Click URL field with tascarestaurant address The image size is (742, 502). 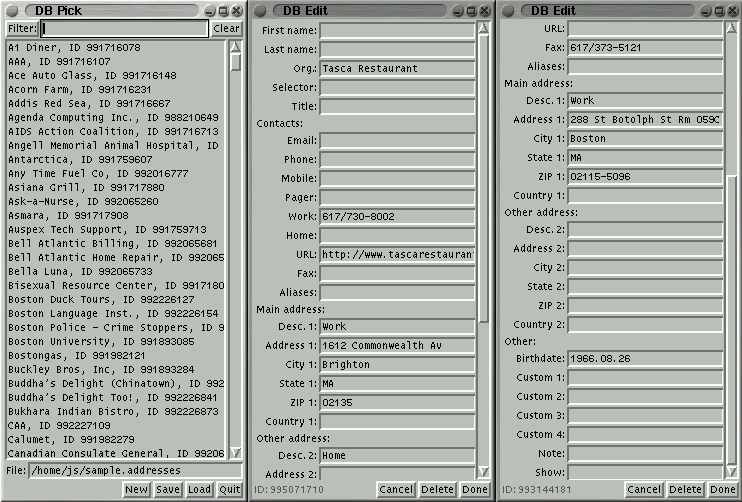pos(397,255)
